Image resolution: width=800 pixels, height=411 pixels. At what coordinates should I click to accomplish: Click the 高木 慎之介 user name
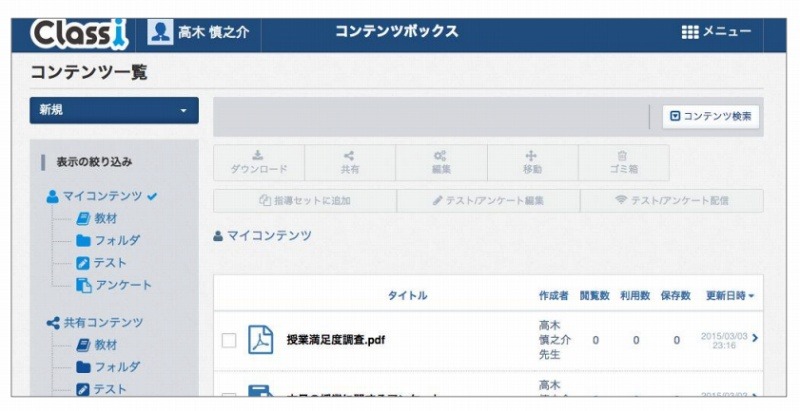tap(213, 32)
